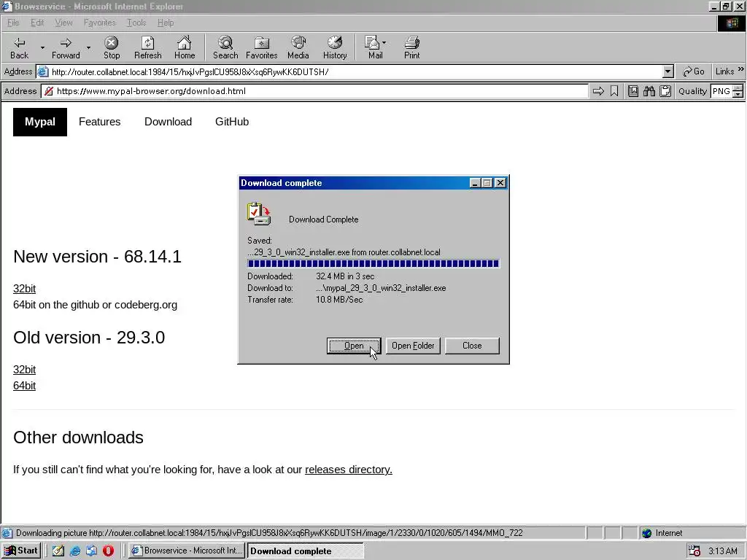Click the Outlook Express quick-launch icon
Screen dimensions: 747x560
coord(91,551)
